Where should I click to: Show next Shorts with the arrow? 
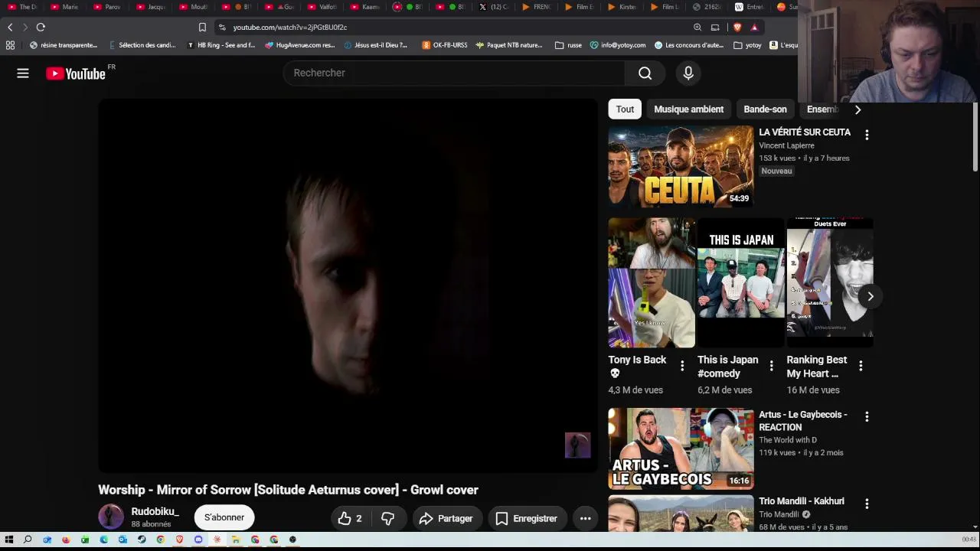871,296
